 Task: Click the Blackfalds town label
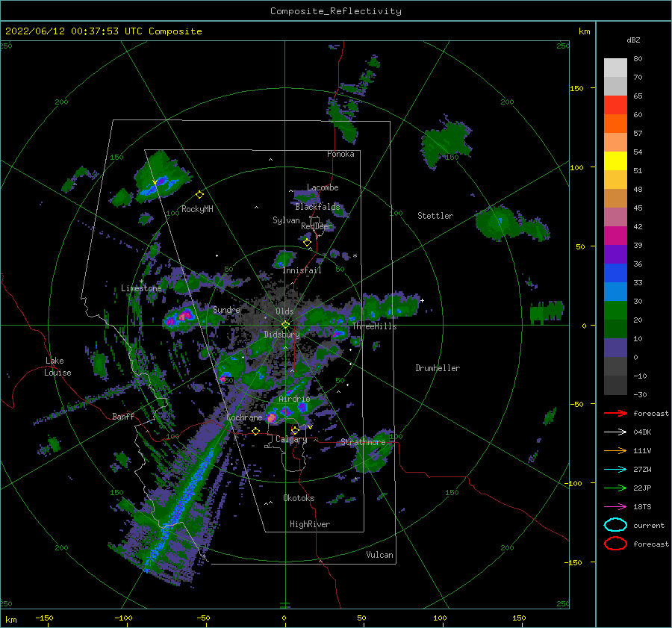point(317,207)
